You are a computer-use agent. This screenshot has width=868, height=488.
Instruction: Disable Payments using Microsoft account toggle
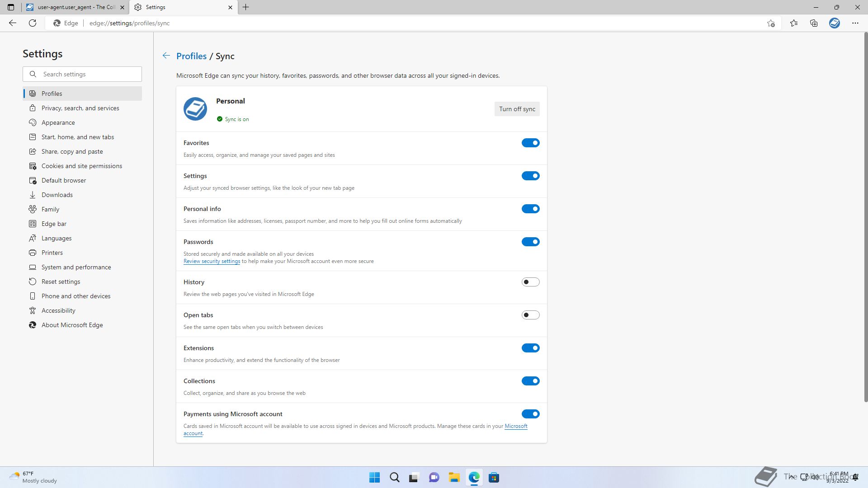coord(530,414)
